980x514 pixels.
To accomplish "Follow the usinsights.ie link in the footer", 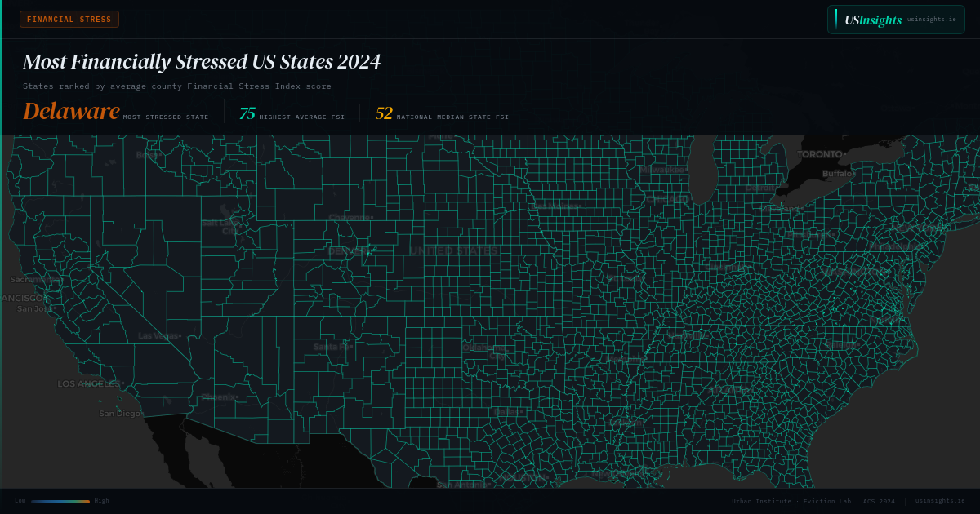I will tap(940, 501).
